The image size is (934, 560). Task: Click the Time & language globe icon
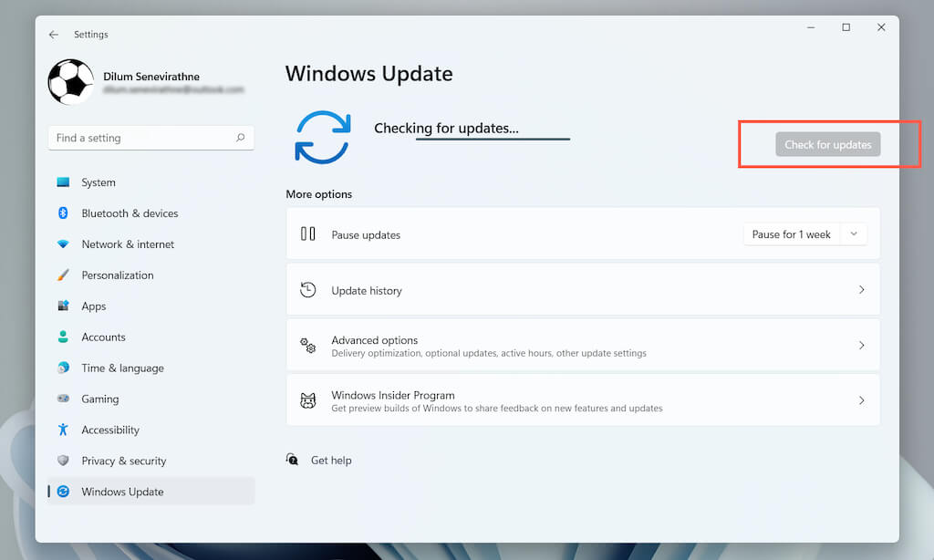[63, 368]
